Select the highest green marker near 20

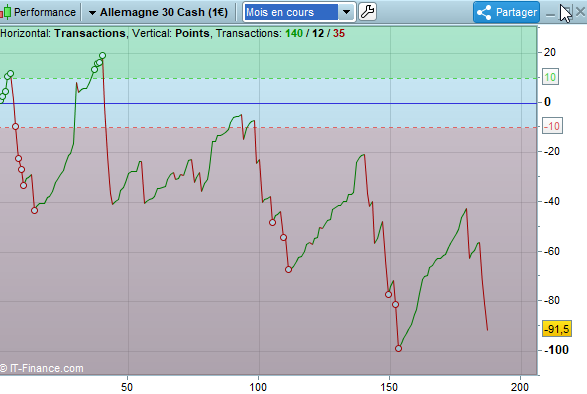point(102,55)
